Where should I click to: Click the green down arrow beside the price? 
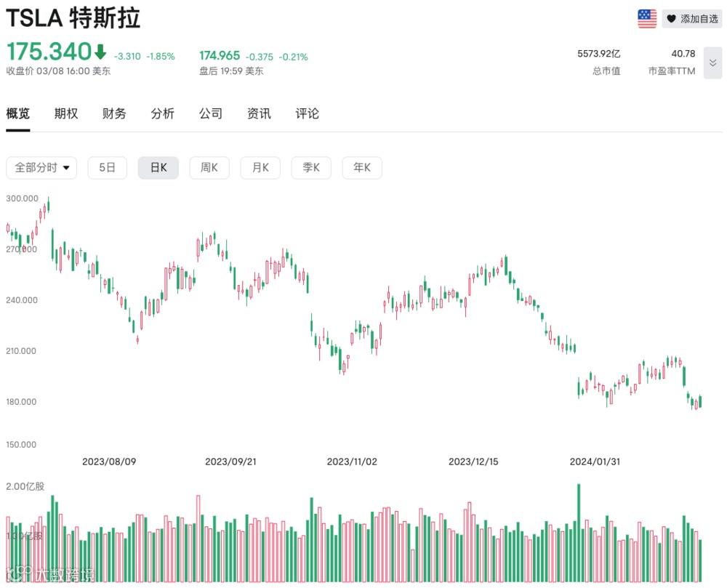(100, 52)
